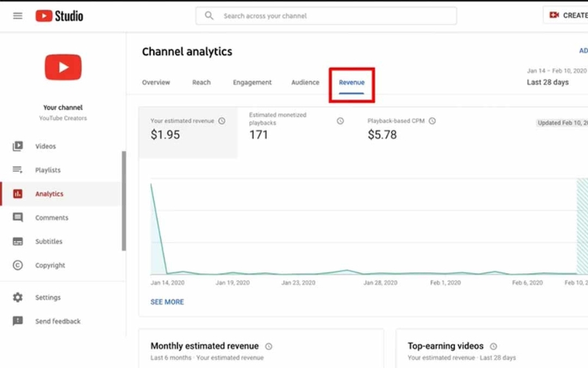Click the YouTube Studio logo
The width and height of the screenshot is (588, 368).
60,15
